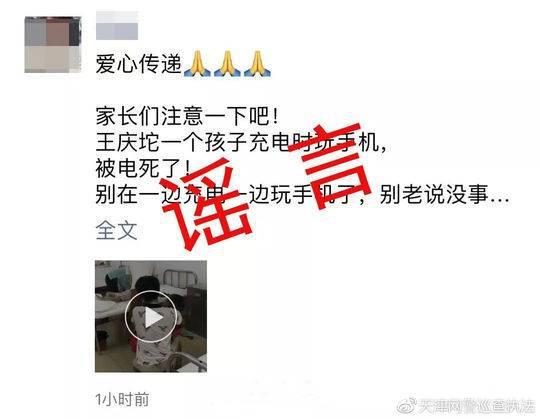Click the first praying hands emoji
Viewport: 540px width, 419px height.
pyautogui.click(x=197, y=64)
